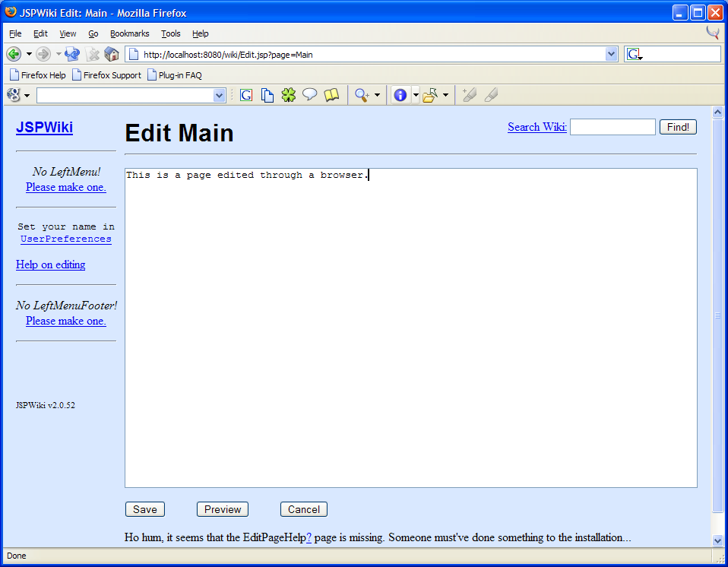Image resolution: width=728 pixels, height=567 pixels.
Task: Open the address bar URL history dropdown
Action: coord(611,54)
